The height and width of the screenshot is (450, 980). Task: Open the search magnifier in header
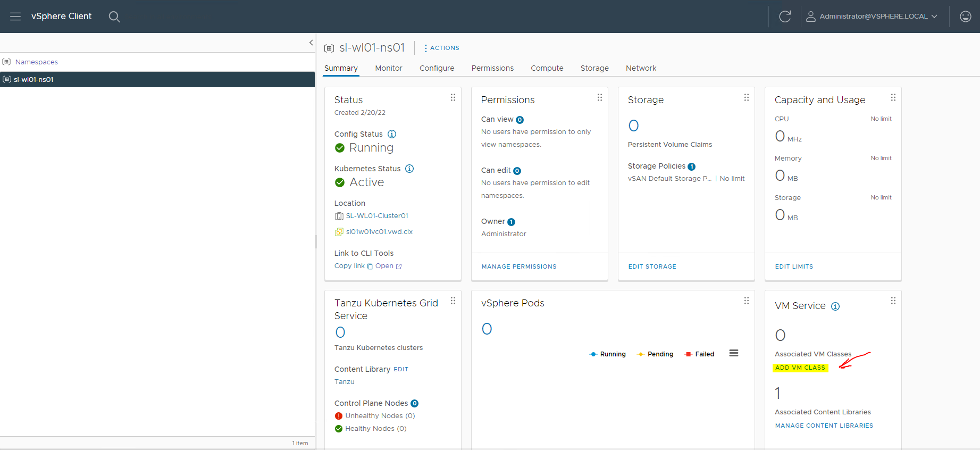point(114,16)
